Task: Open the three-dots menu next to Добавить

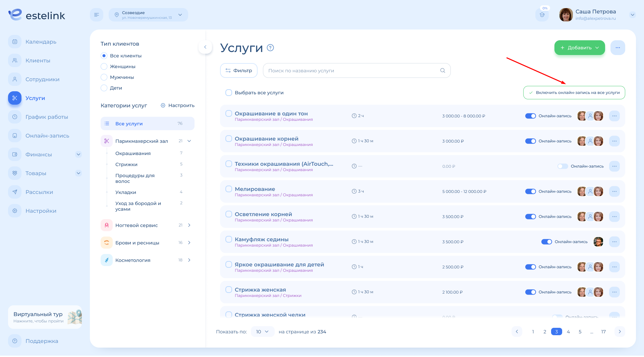Action: coord(618,48)
